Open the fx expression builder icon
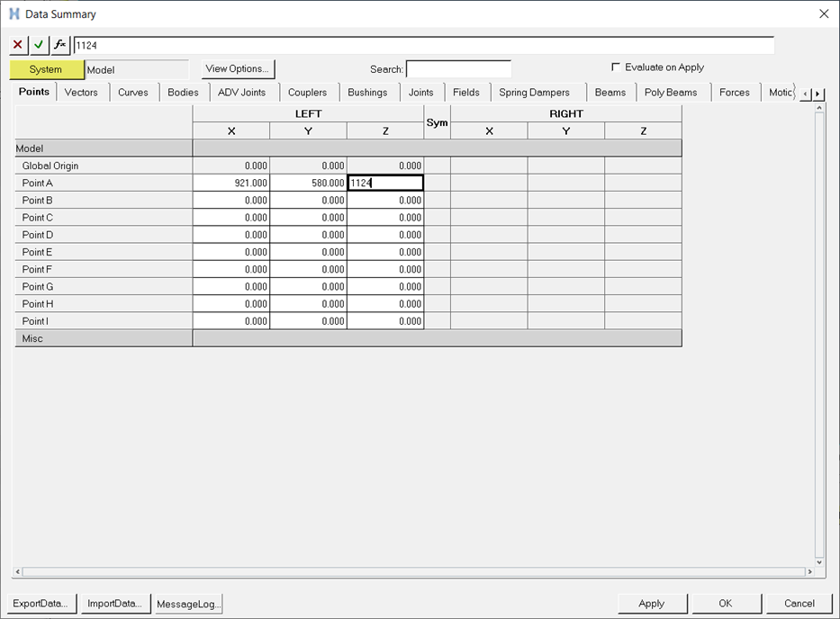The width and height of the screenshot is (840, 619). pos(60,45)
